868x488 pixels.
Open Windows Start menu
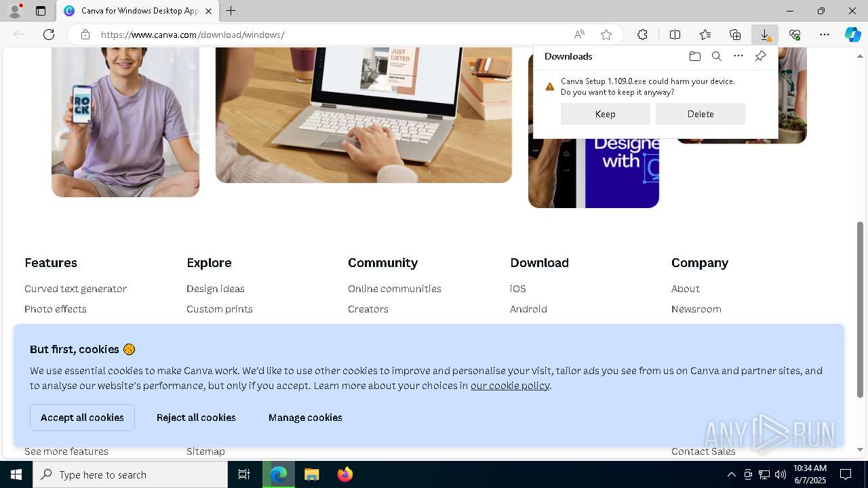click(x=16, y=474)
